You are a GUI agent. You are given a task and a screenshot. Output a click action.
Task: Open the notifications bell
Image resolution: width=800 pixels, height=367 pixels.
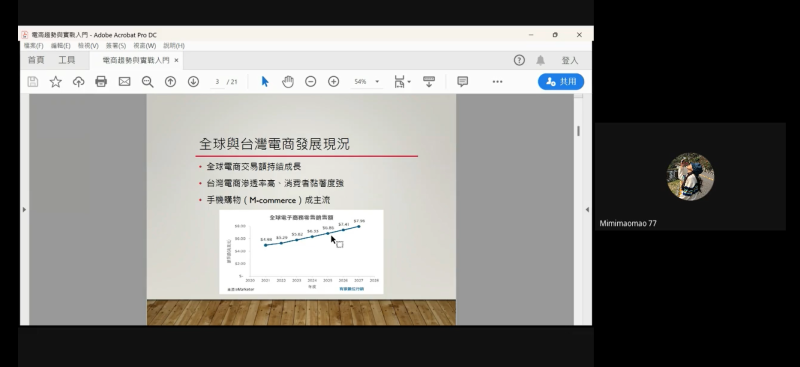coord(540,60)
